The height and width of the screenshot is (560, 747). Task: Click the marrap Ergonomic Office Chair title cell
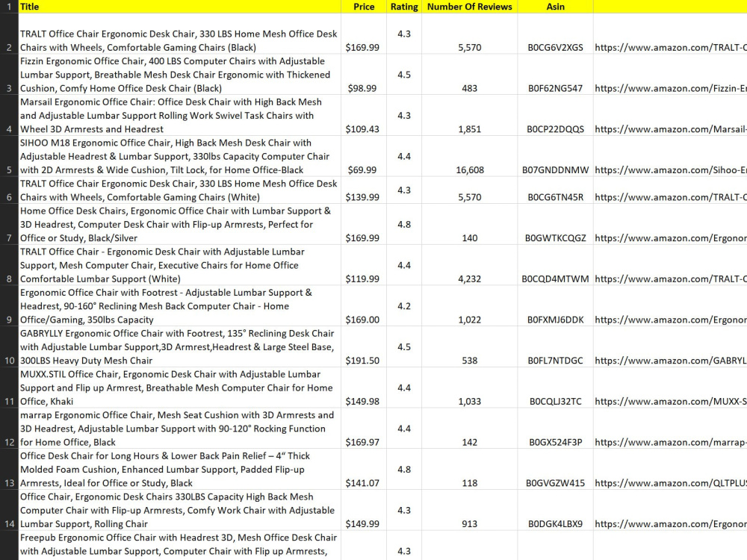pos(179,429)
